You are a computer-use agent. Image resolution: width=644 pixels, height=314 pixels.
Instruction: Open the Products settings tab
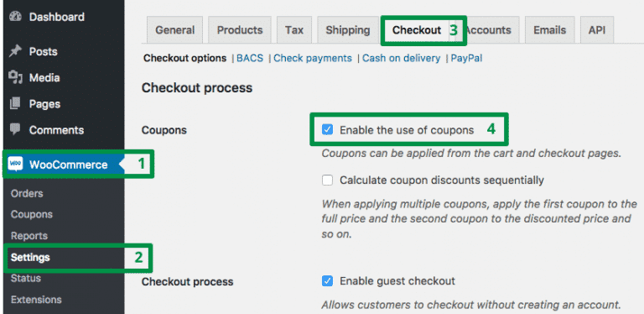240,30
